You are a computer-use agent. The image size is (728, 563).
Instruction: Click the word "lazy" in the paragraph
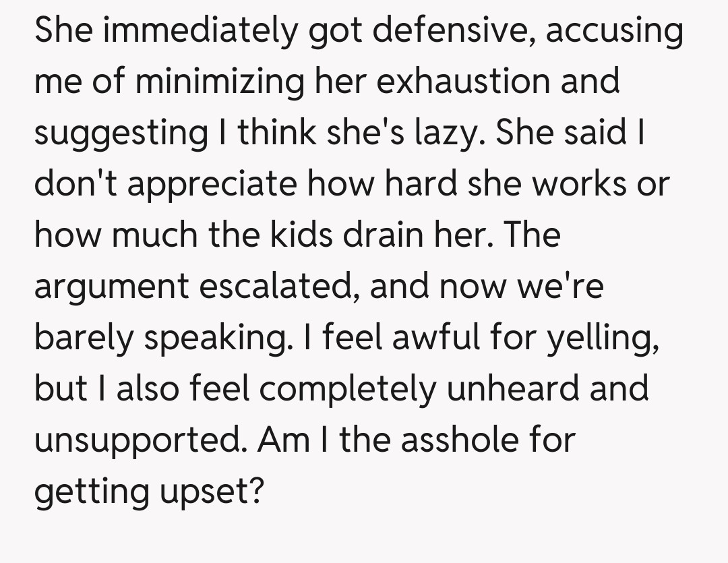(446, 134)
